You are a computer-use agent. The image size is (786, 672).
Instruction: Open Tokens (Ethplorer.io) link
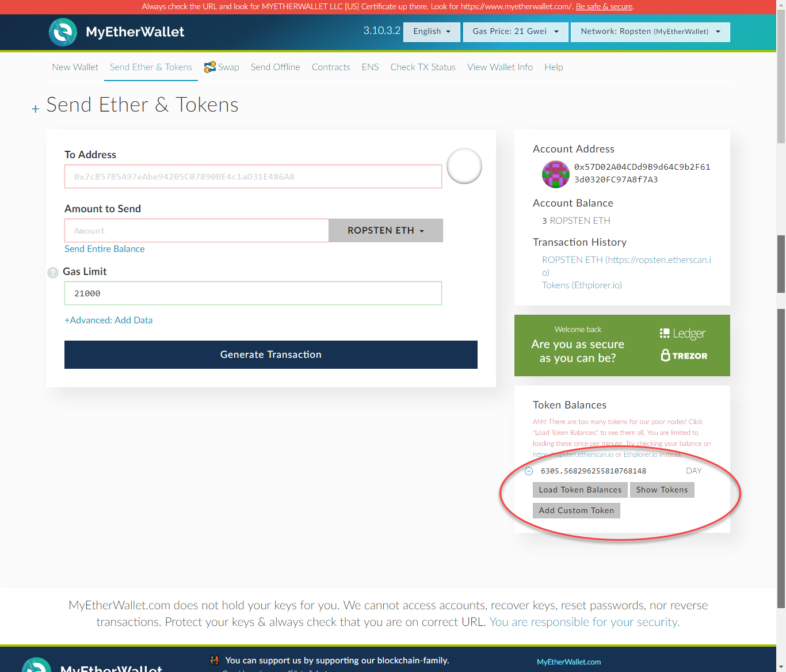point(582,285)
